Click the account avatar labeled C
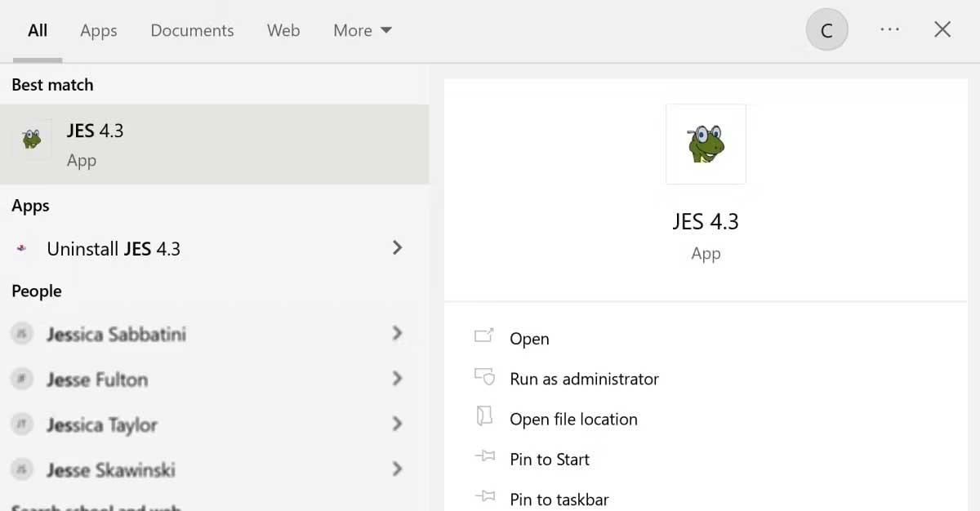This screenshot has height=511, width=980. (826, 31)
